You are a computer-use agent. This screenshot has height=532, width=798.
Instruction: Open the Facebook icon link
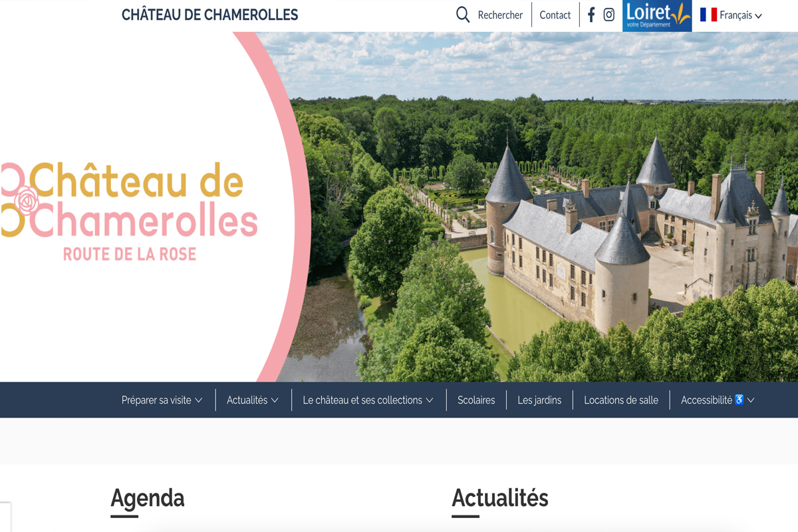tap(591, 15)
